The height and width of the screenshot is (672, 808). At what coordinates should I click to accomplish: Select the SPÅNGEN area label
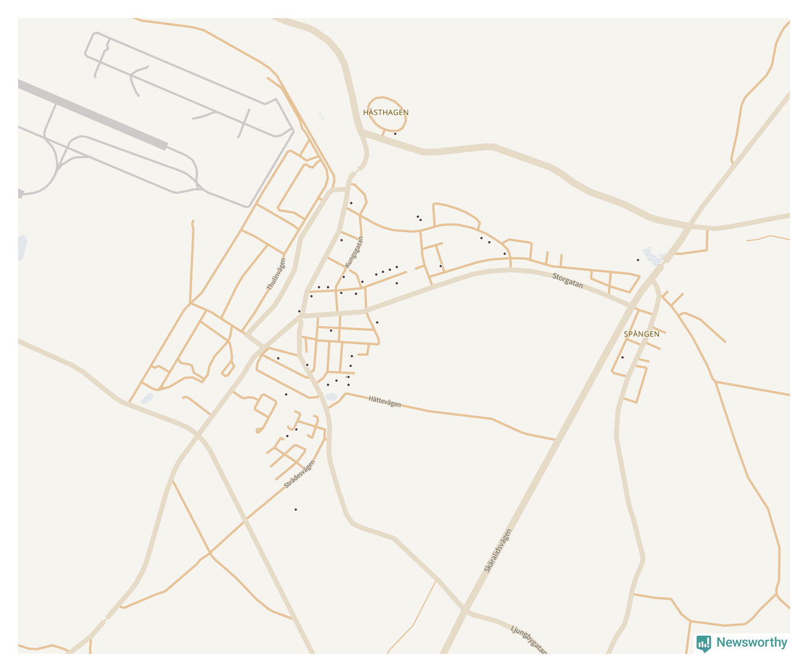pyautogui.click(x=642, y=334)
